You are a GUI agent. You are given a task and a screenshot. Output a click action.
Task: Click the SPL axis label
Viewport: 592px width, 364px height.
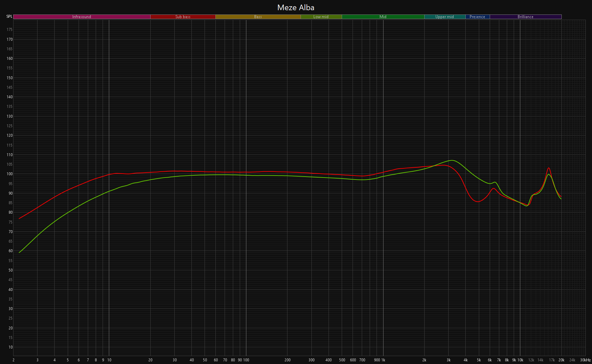click(x=9, y=16)
